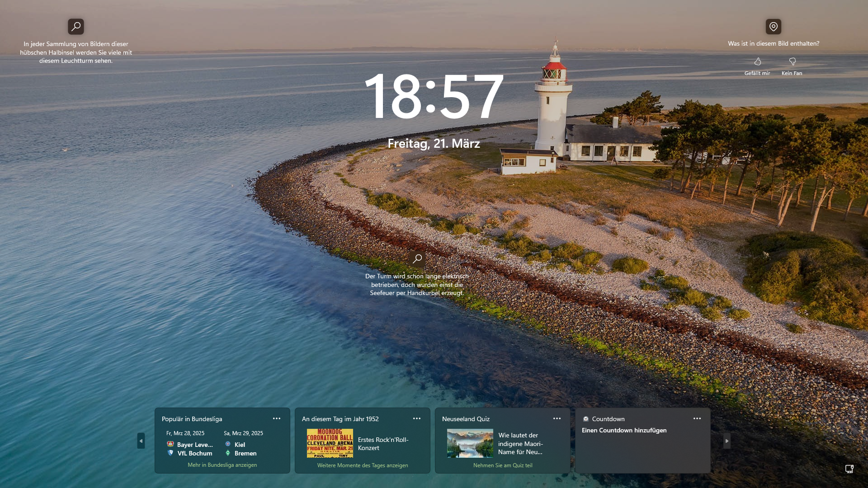Click 'Einen Countdown hinzufügen'
The image size is (868, 488).
coord(624,431)
